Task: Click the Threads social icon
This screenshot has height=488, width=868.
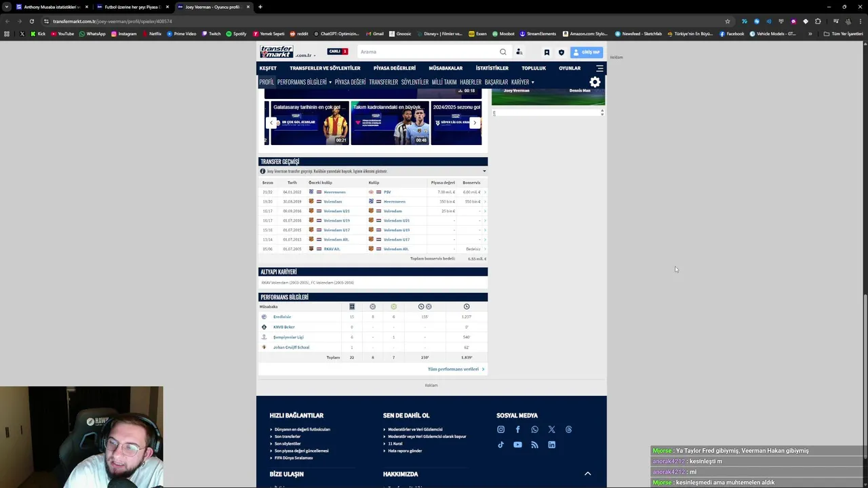Action: pos(568,429)
